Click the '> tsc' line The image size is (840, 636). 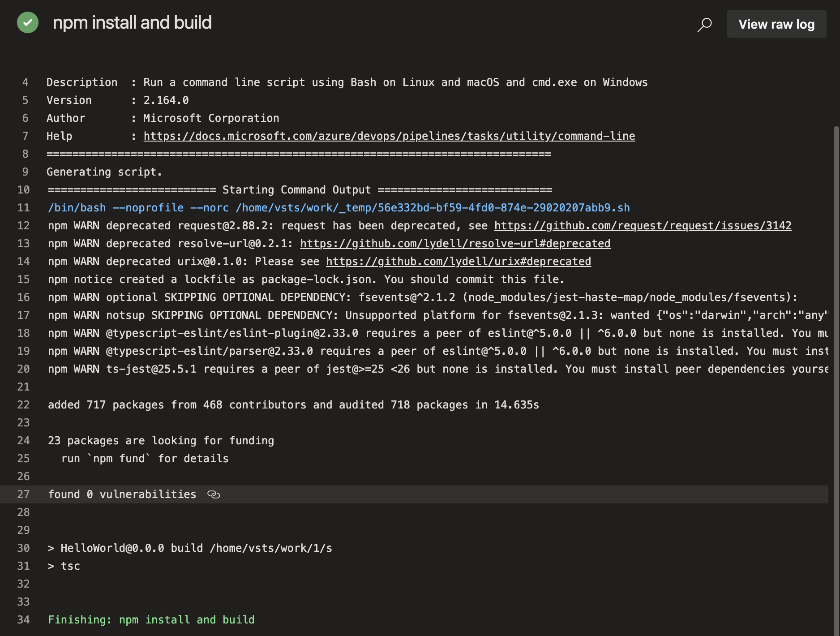pyautogui.click(x=64, y=566)
